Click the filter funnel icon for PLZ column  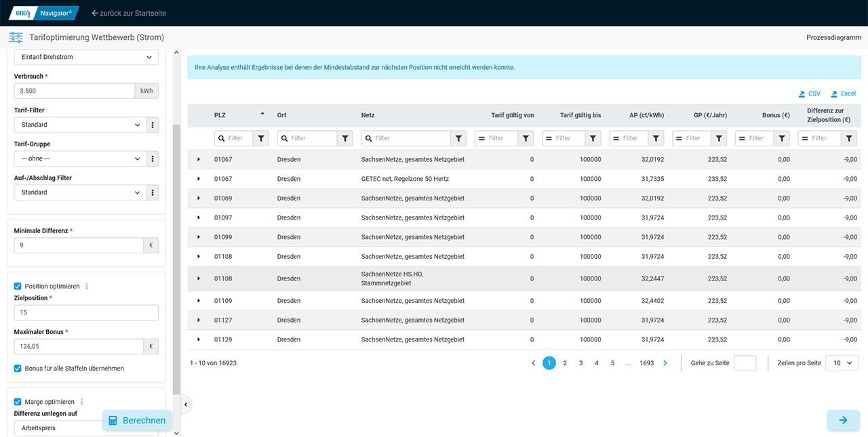tap(261, 138)
